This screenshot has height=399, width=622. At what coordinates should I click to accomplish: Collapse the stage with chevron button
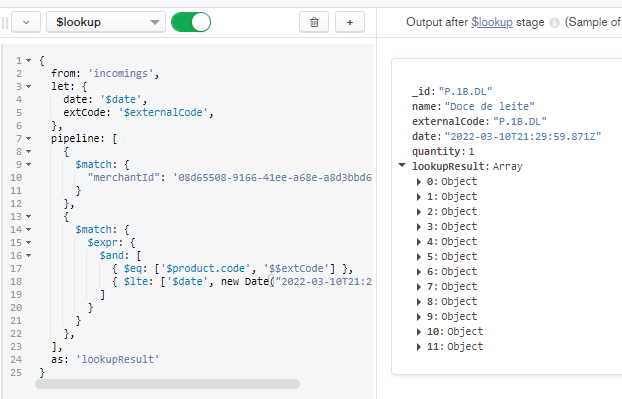click(x=26, y=22)
